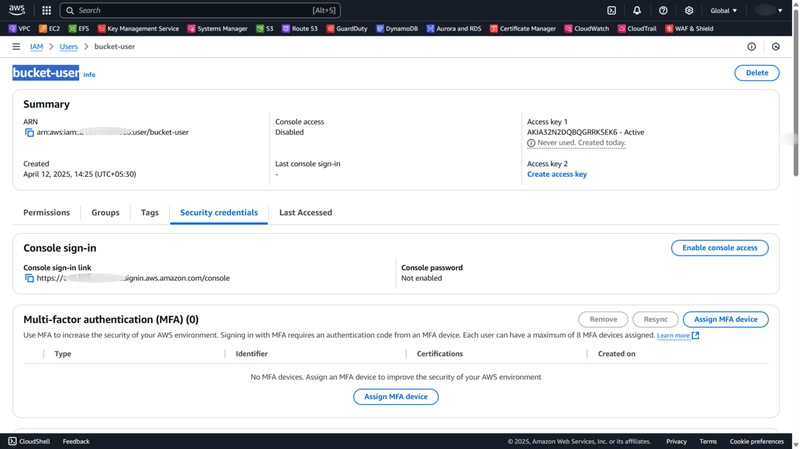Open the help question mark icon
The width and height of the screenshot is (800, 449).
(663, 10)
